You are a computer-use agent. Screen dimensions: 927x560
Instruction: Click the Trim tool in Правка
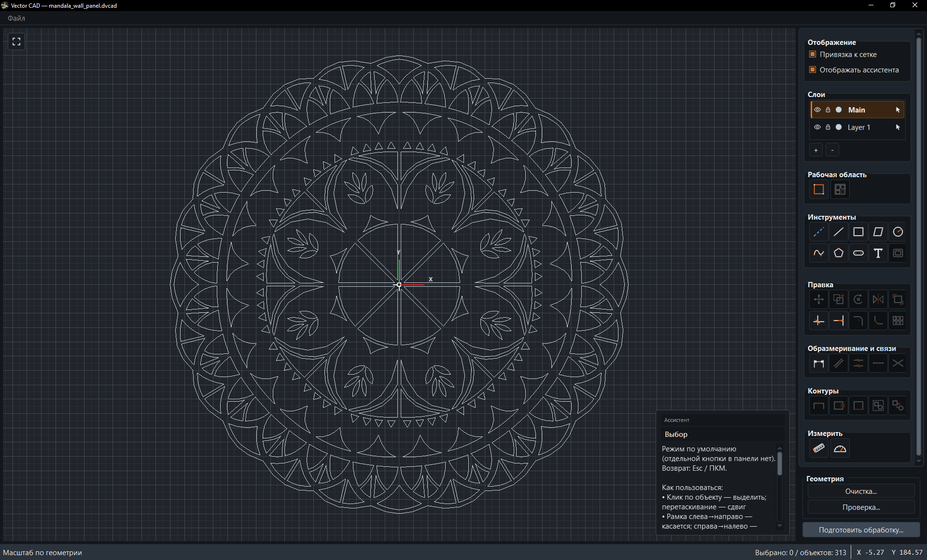(818, 321)
